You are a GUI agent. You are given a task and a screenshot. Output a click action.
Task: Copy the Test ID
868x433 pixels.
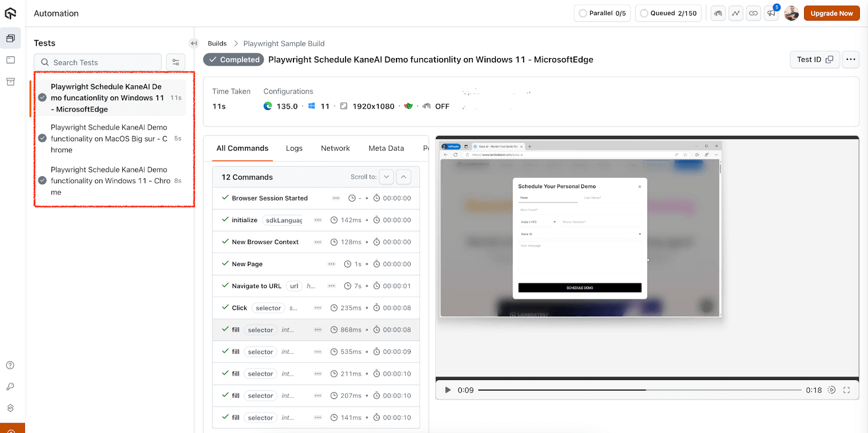point(815,60)
